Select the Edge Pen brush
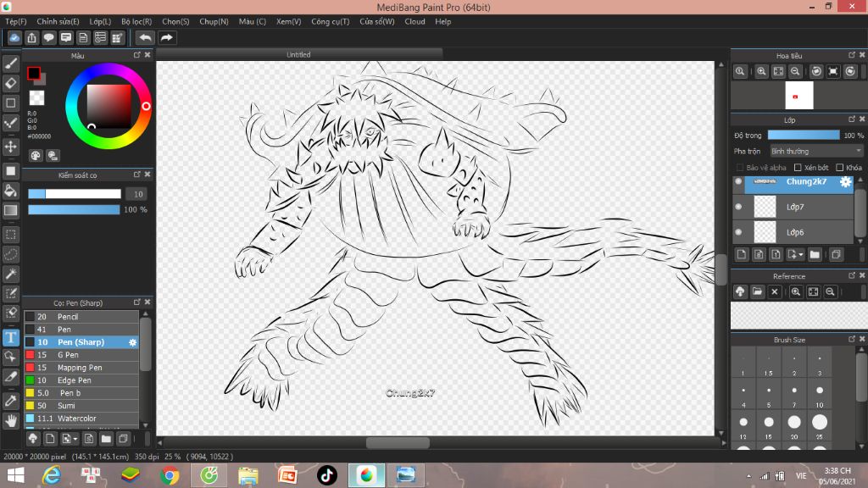868x488 pixels. 81,380
